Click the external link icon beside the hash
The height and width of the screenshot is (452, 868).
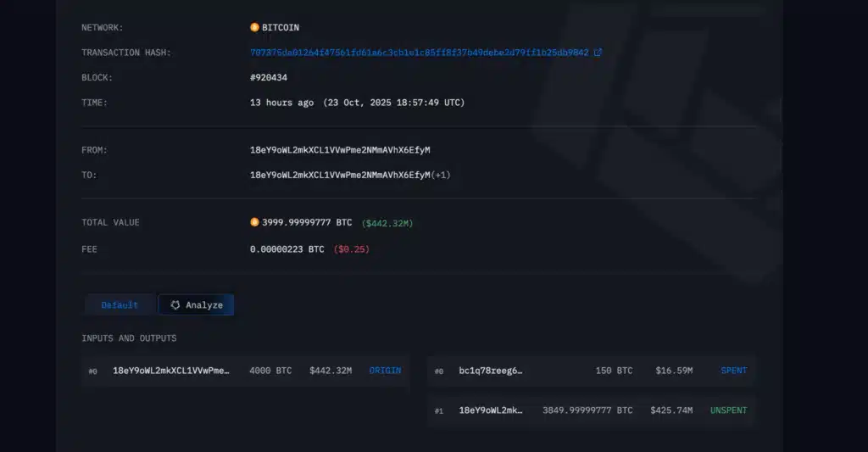pos(598,53)
